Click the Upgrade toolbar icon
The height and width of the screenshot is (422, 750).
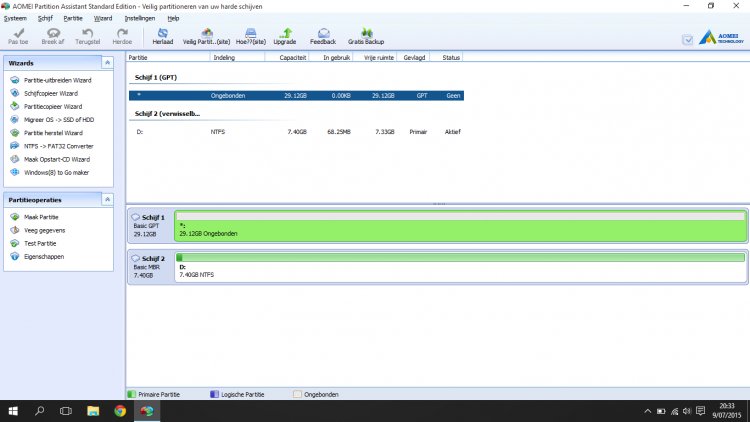(284, 35)
